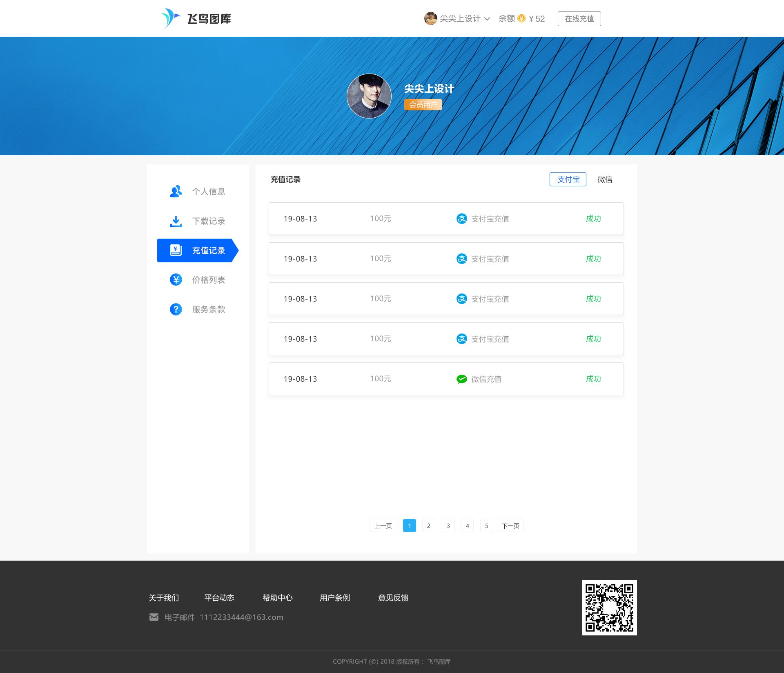Click 成功 status in the 微信充值 record

pos(593,379)
